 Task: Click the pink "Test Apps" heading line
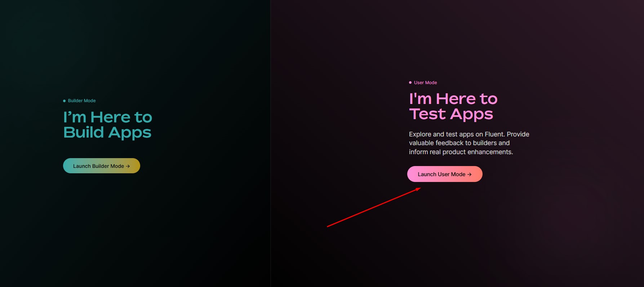pyautogui.click(x=451, y=114)
